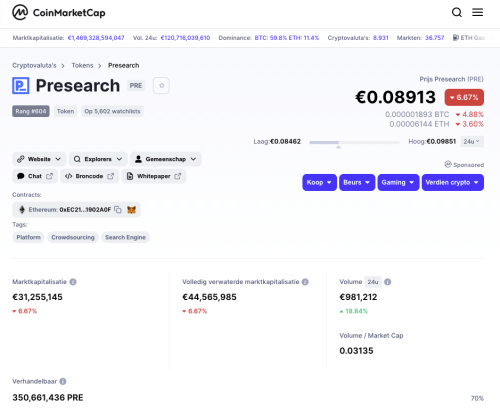The width and height of the screenshot is (500, 408).
Task: Go to Cryptovaluta's breadcrumb link
Action: (x=34, y=65)
